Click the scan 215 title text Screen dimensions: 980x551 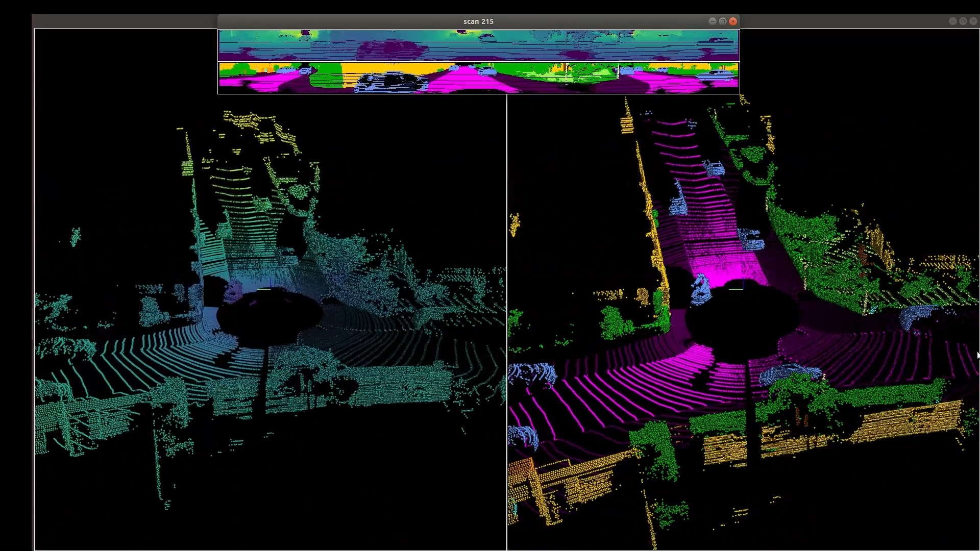pyautogui.click(x=478, y=21)
